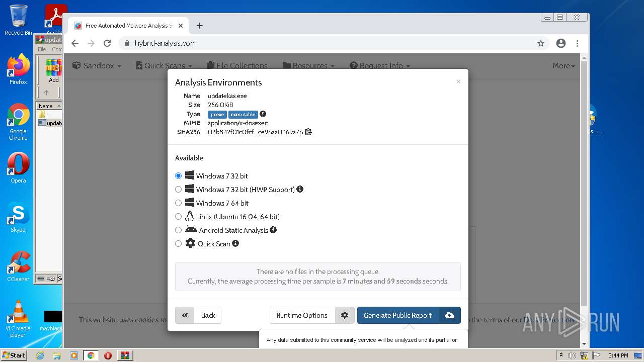Close the Analysis Environments dialog

coord(458,81)
